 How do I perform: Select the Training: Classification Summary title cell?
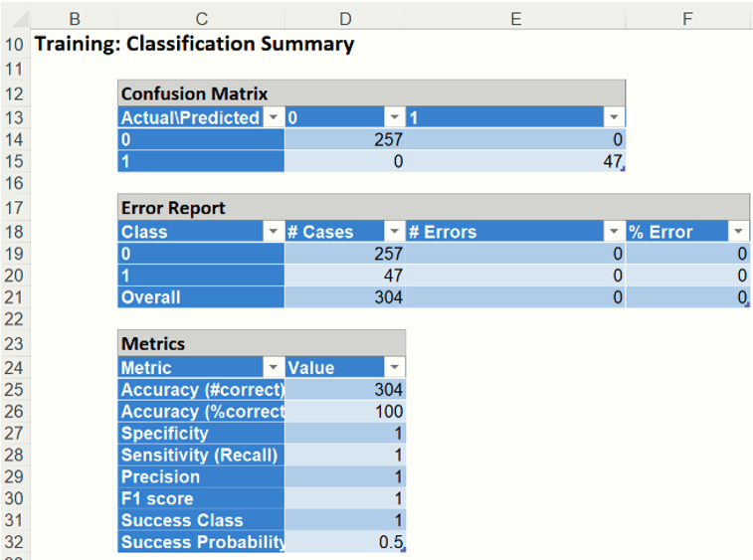pyautogui.click(x=194, y=44)
